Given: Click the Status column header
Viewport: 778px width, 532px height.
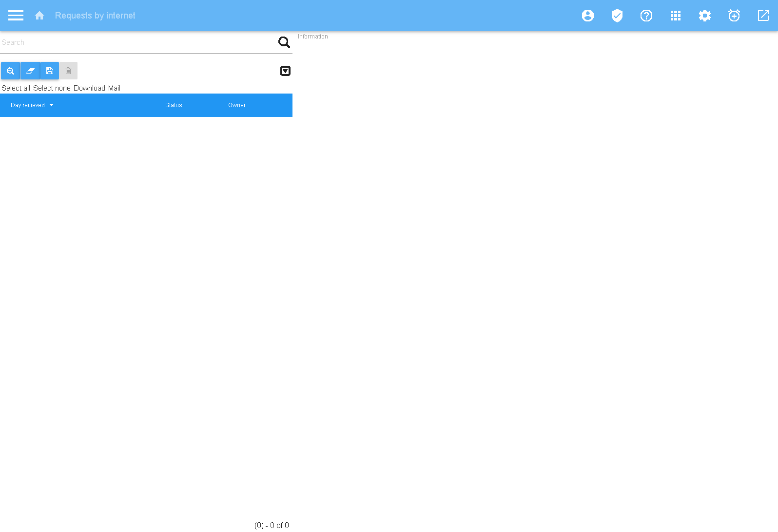Looking at the screenshot, I should (x=174, y=105).
